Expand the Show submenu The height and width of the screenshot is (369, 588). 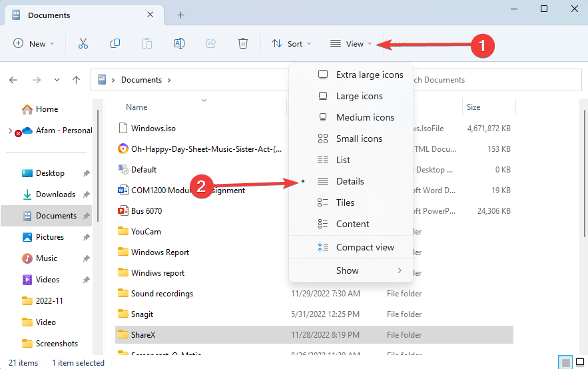tap(360, 270)
